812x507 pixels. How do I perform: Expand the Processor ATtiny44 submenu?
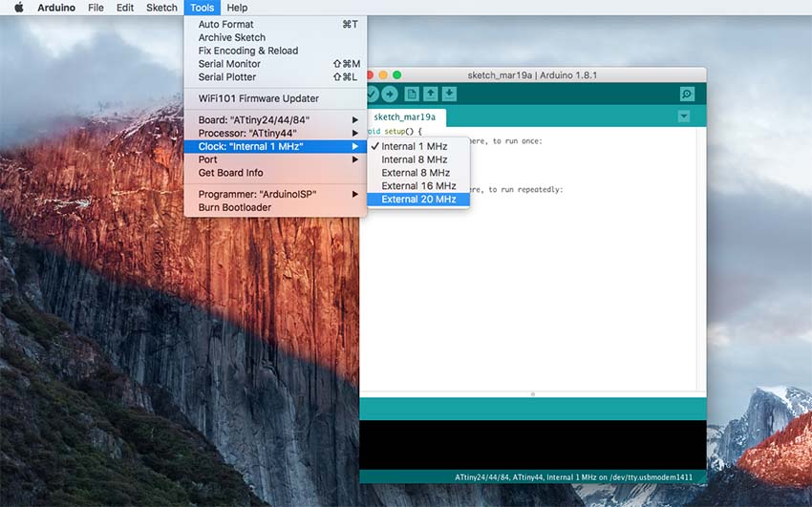point(275,133)
